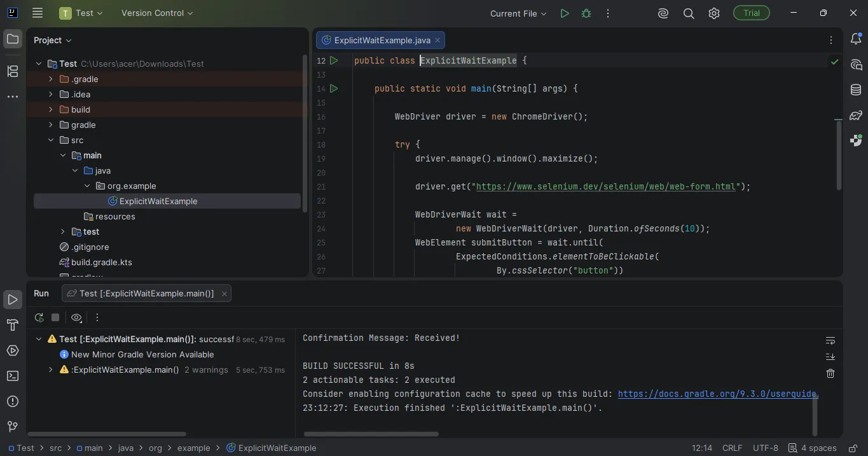Clear all console output trash icon

click(x=830, y=373)
